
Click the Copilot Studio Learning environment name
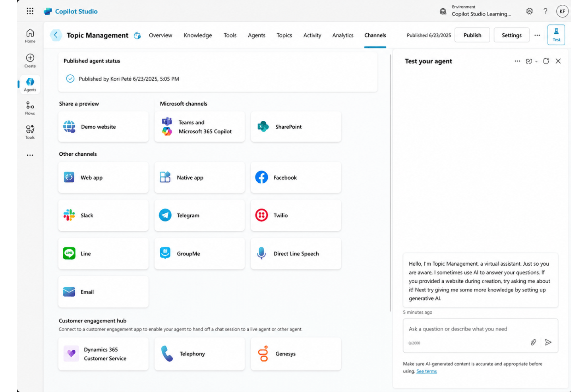pyautogui.click(x=482, y=14)
